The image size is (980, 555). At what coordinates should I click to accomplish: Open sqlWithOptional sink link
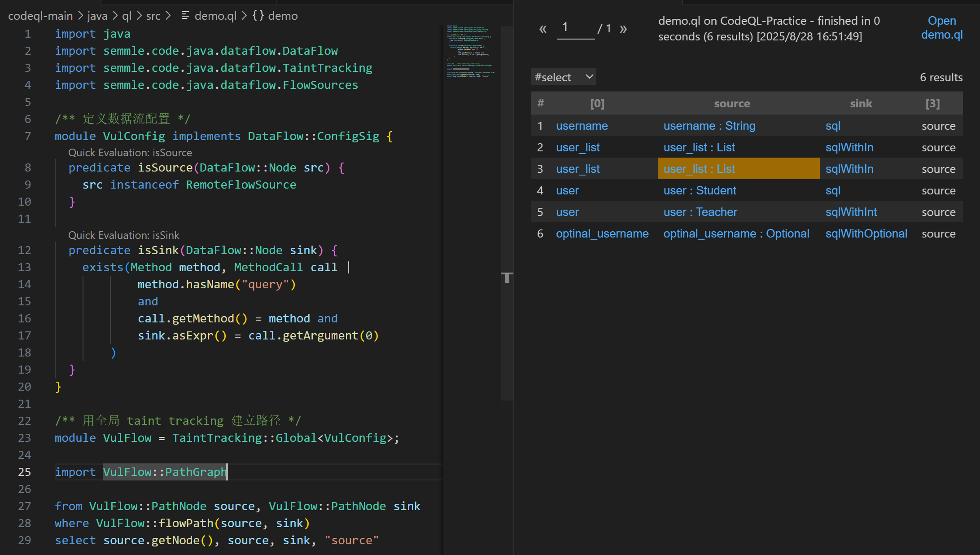[866, 233]
